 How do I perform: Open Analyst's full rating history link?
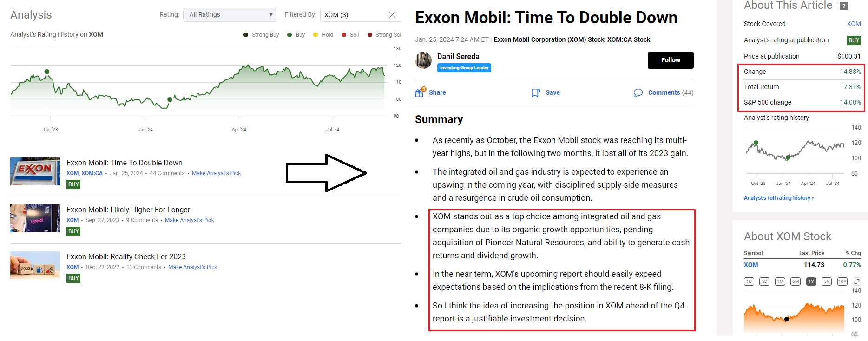click(x=779, y=198)
